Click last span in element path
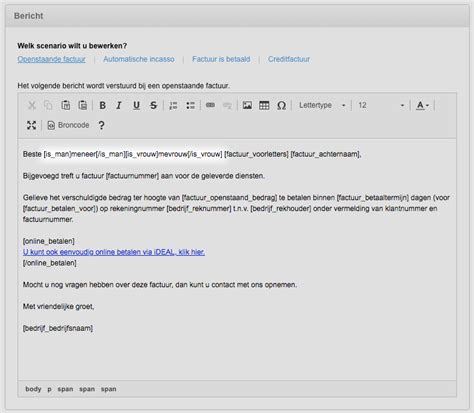This screenshot has height=413, width=474. [x=109, y=389]
